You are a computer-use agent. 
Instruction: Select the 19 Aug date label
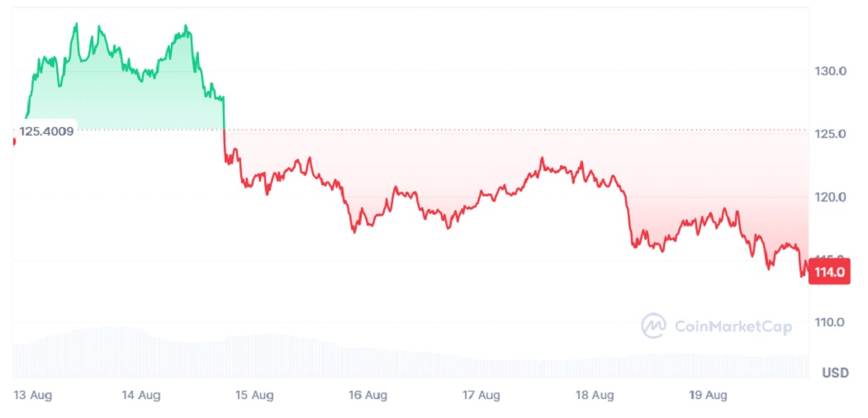[x=708, y=395]
